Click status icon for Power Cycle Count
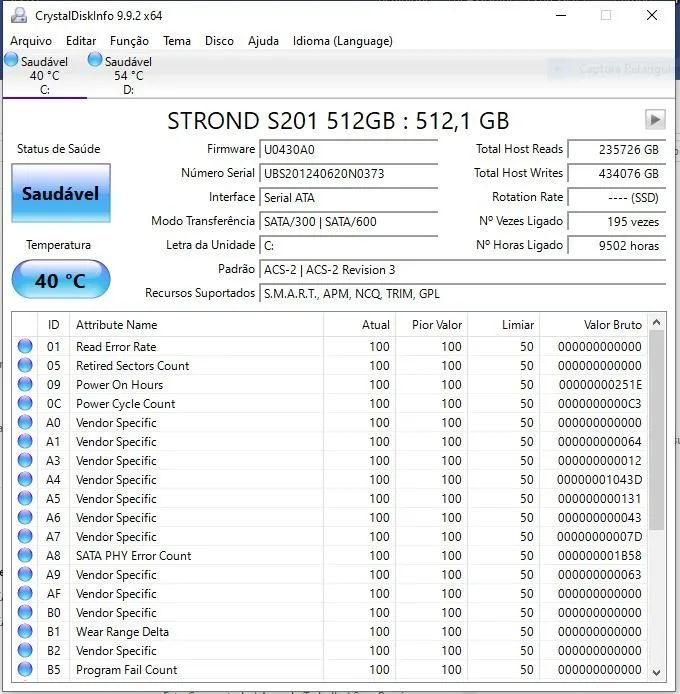The image size is (680, 694). click(25, 403)
